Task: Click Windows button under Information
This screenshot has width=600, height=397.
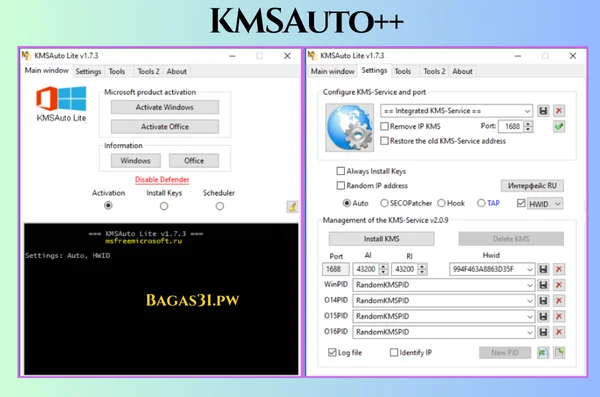Action: (135, 161)
